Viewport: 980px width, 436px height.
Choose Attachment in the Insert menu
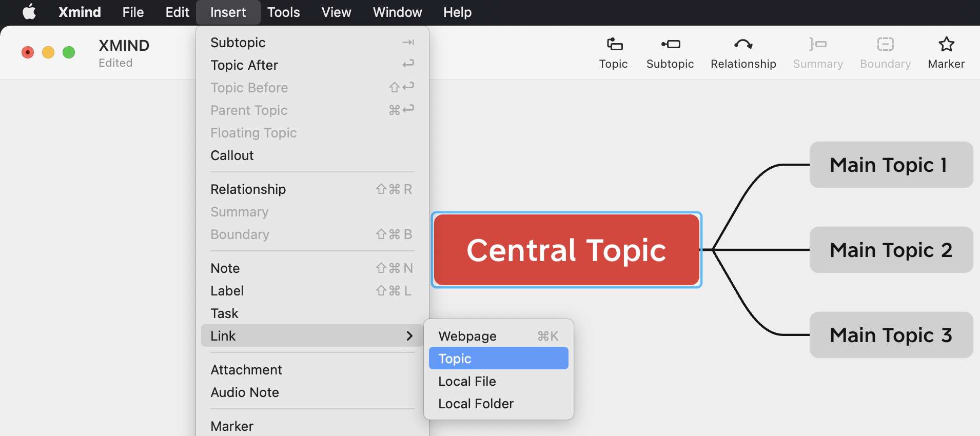tap(312, 370)
